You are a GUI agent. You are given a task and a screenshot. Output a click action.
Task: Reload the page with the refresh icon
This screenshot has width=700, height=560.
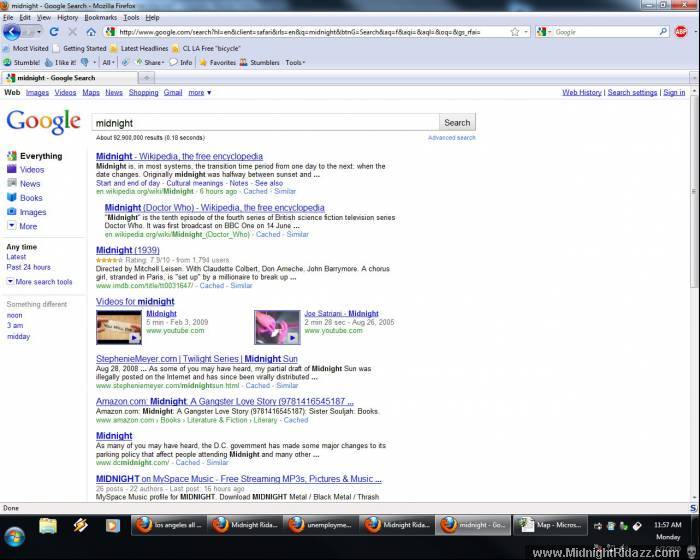tap(54, 32)
